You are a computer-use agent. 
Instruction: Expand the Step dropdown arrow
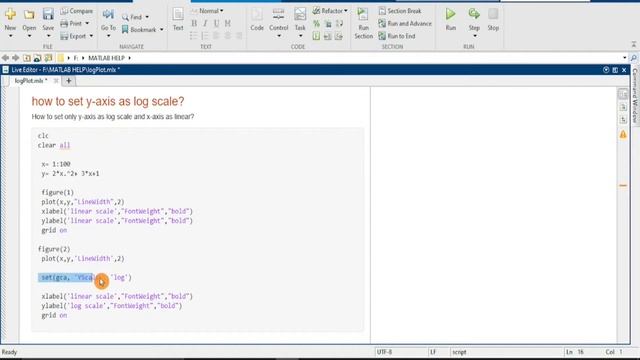(474, 36)
